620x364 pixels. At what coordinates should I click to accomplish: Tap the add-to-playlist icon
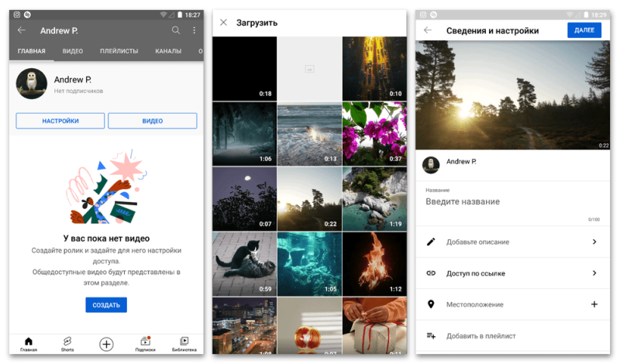pos(431,336)
